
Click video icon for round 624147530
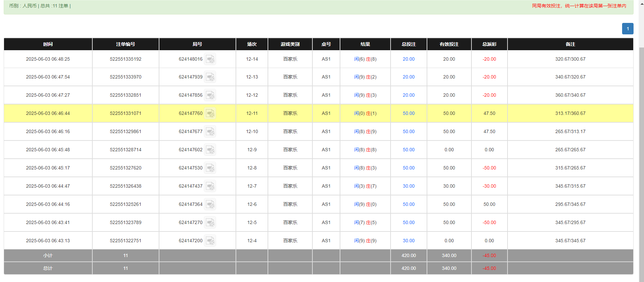(x=210, y=168)
